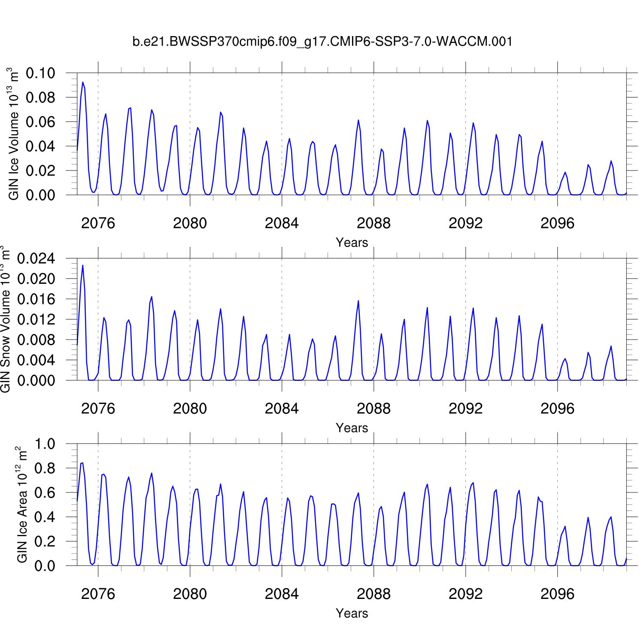The width and height of the screenshot is (644, 644).
Task: Click the GIN Snow Volume y-axis label
Action: click(x=5, y=319)
